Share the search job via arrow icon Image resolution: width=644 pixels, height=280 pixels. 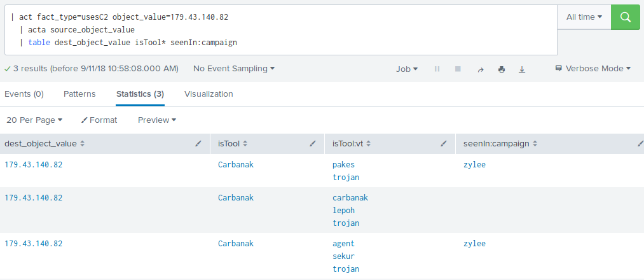point(481,69)
